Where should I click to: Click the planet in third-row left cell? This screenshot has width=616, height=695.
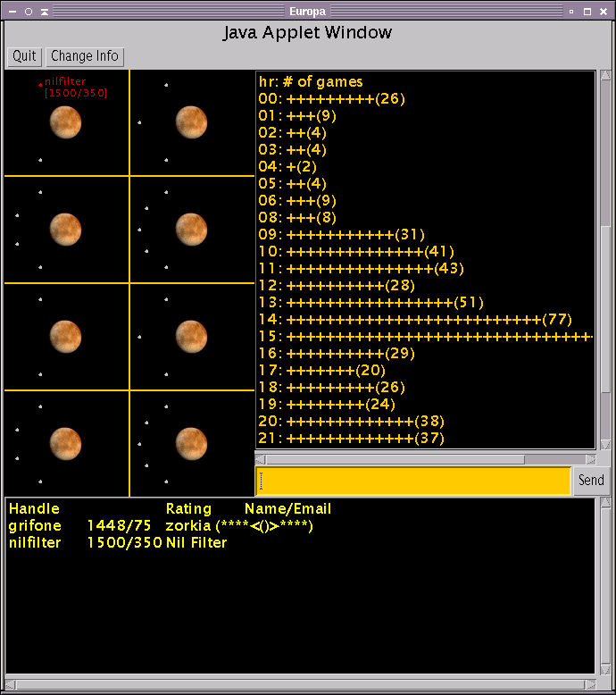pos(65,336)
